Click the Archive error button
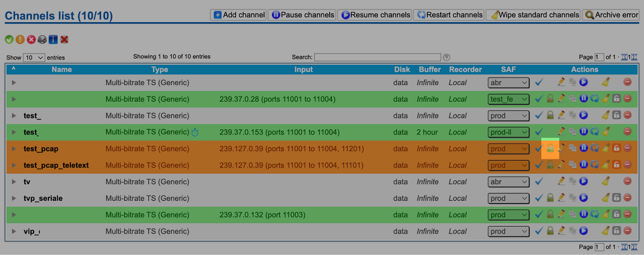Viewport: 644px width, 255px height. (x=611, y=15)
